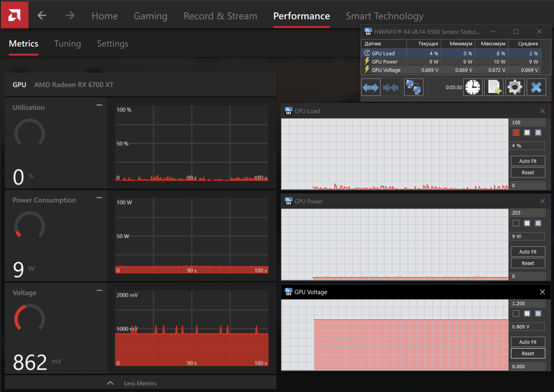This screenshot has height=392, width=554.
Task: Click the red color swatch in GPU Load
Action: tap(516, 132)
